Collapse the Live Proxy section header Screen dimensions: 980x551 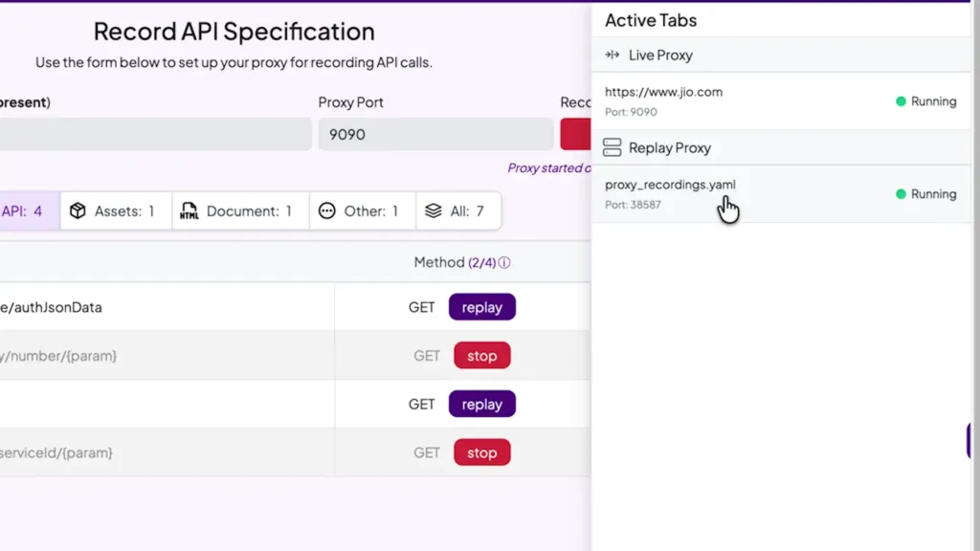[660, 55]
